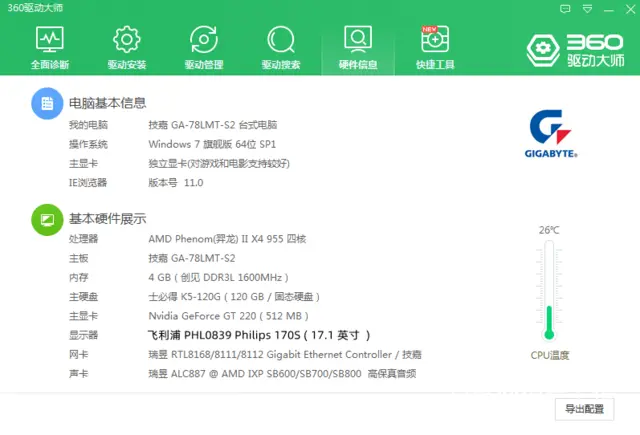This screenshot has width=640, height=435.
Task: Click the 操作系统 label
Action: (88, 144)
